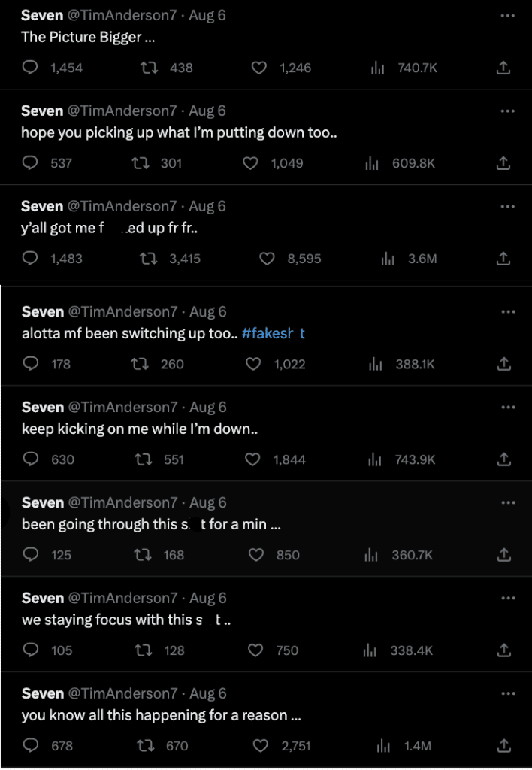Screen dimensions: 532x770
Task: Reply to "you know all this happening" tweet
Action: coord(31,746)
